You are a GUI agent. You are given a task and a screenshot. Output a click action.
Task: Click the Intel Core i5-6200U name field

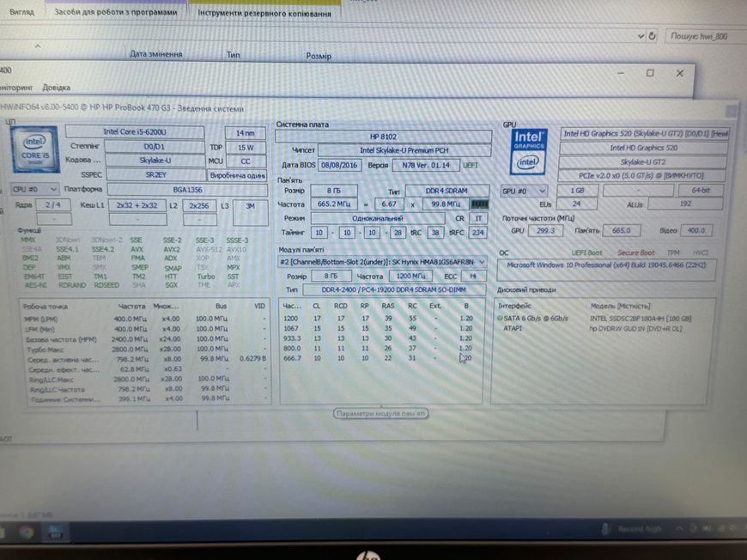point(135,131)
